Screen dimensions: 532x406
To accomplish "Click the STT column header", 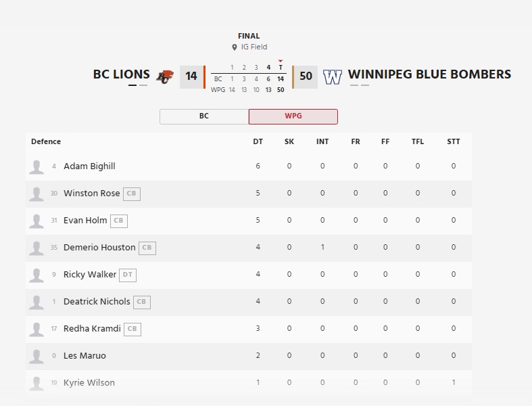I will coord(453,142).
